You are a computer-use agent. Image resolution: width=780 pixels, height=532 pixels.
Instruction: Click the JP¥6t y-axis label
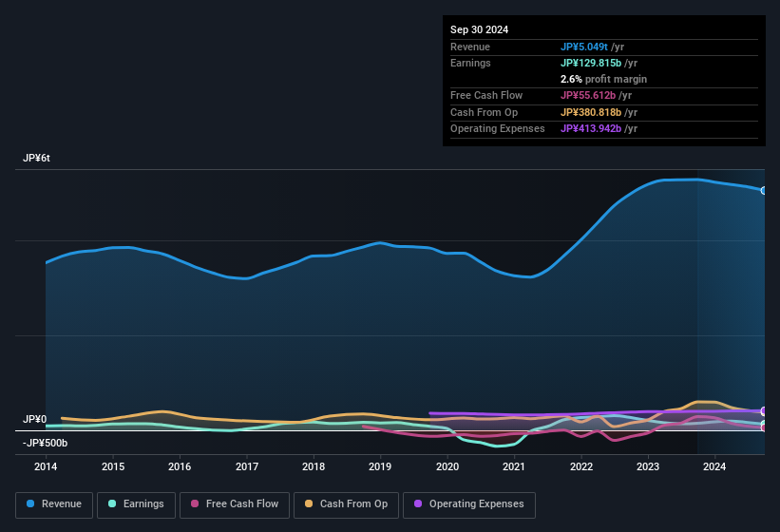[36, 158]
